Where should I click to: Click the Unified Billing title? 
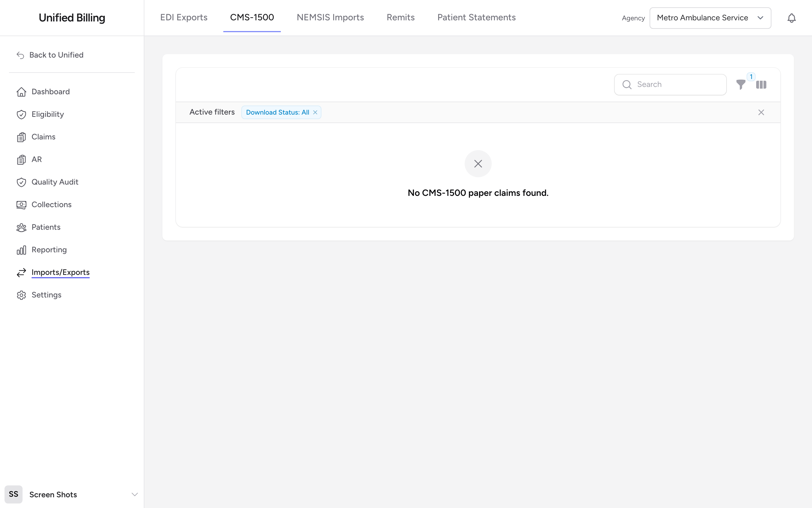pos(72,18)
